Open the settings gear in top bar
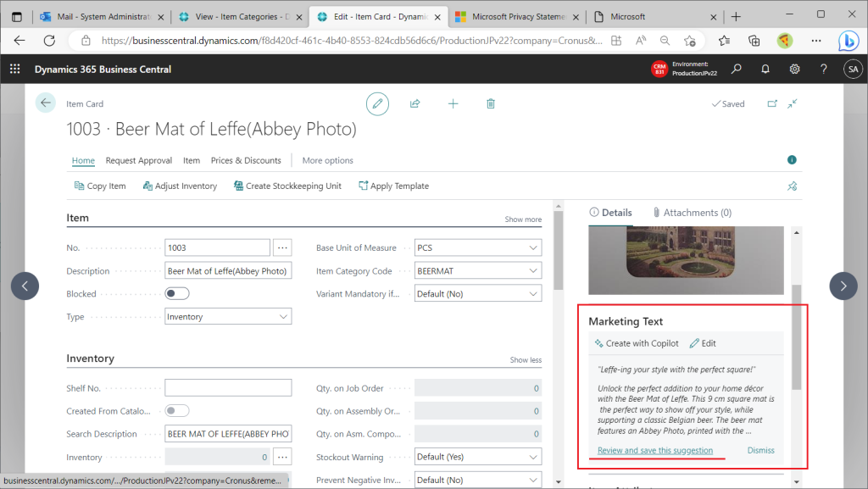The width and height of the screenshot is (868, 489). point(794,69)
